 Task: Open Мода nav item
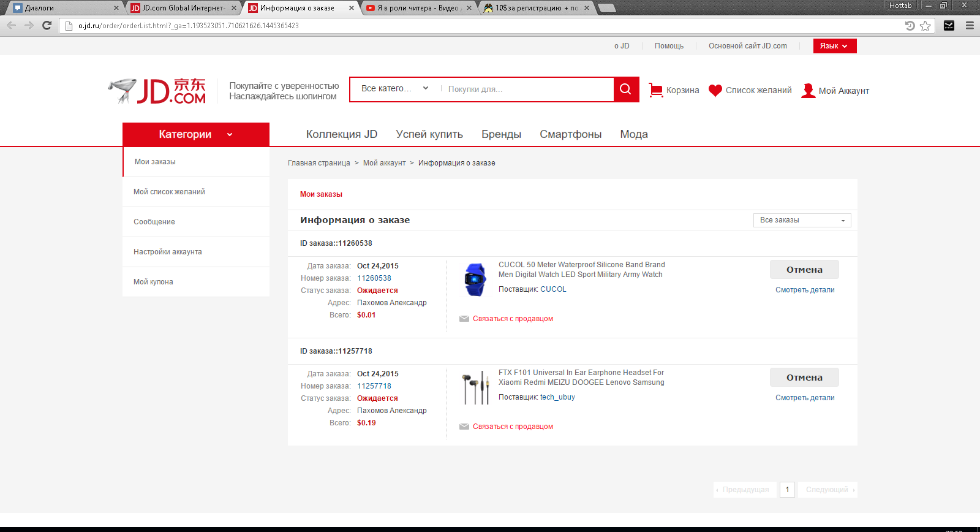click(x=634, y=134)
